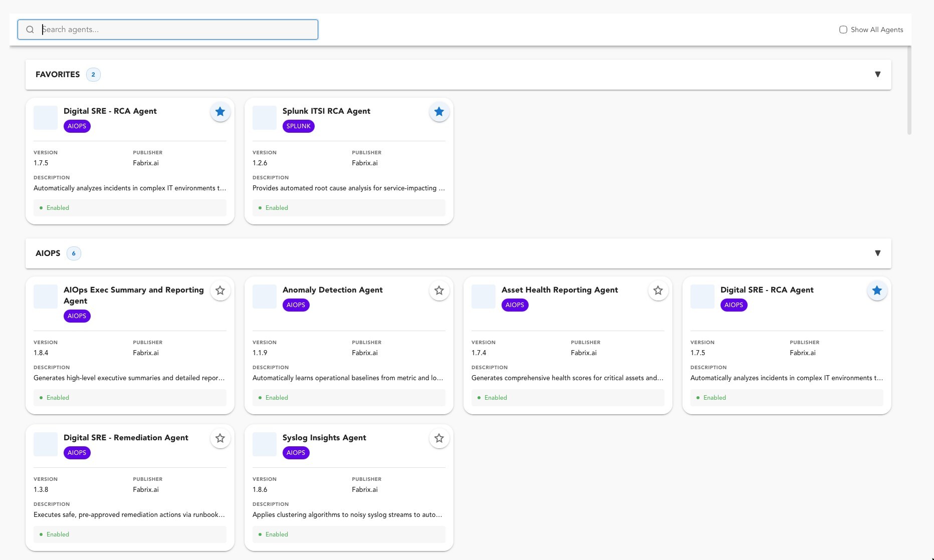Collapse the FAVORITES section

click(878, 74)
